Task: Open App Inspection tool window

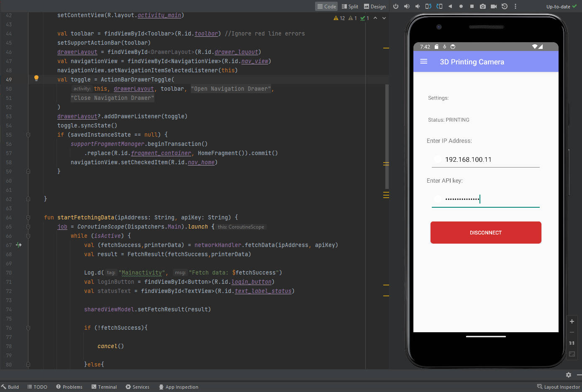Action: point(178,387)
